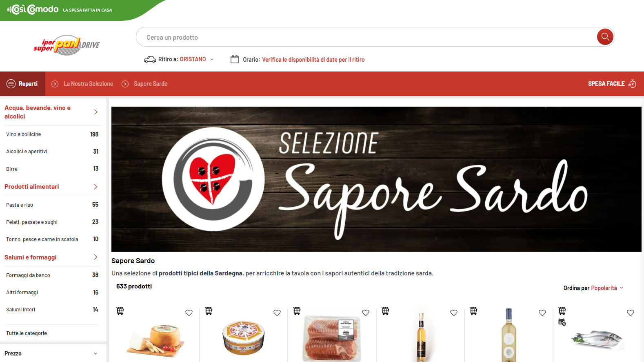Add the first cheese product to cart
This screenshot has width=644, height=362.
pyautogui.click(x=120, y=311)
